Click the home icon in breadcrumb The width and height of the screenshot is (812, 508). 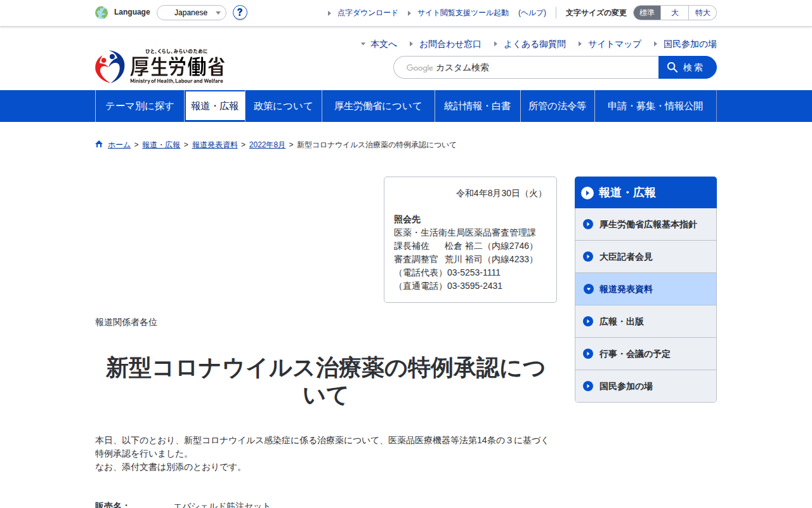(x=99, y=144)
